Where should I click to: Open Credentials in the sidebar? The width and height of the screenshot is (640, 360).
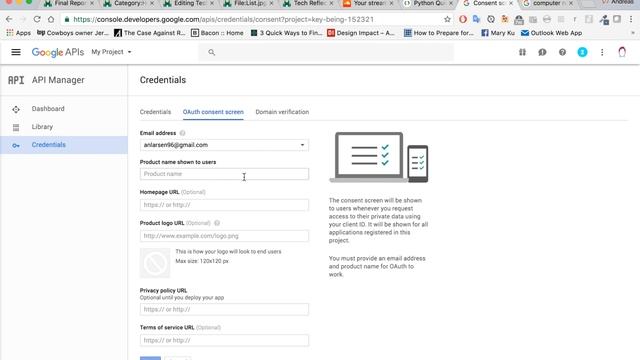pyautogui.click(x=64, y=145)
